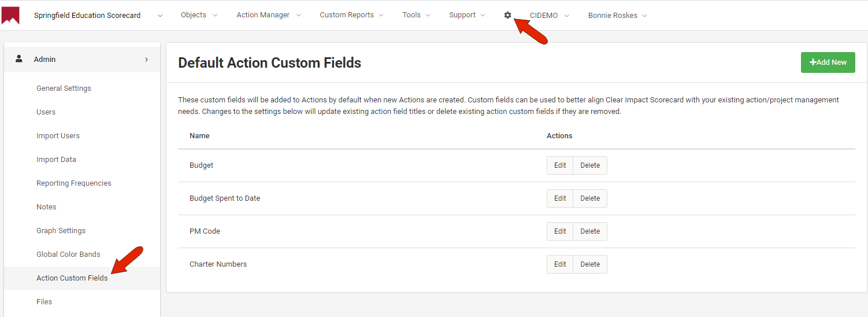
Task: Collapse the Admin section chevron
Action: 146,60
